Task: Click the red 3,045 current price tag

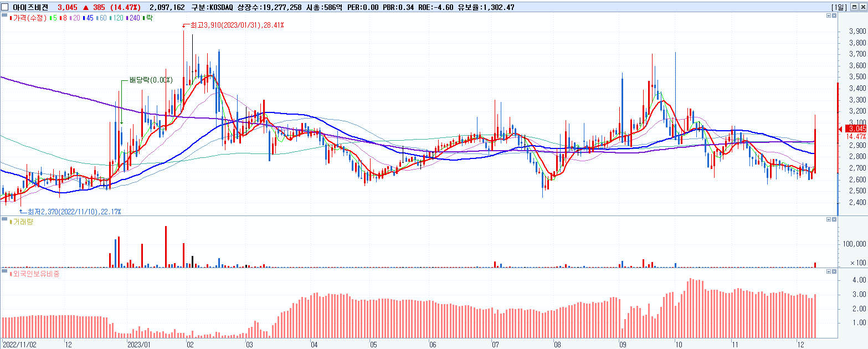Action: click(x=856, y=129)
